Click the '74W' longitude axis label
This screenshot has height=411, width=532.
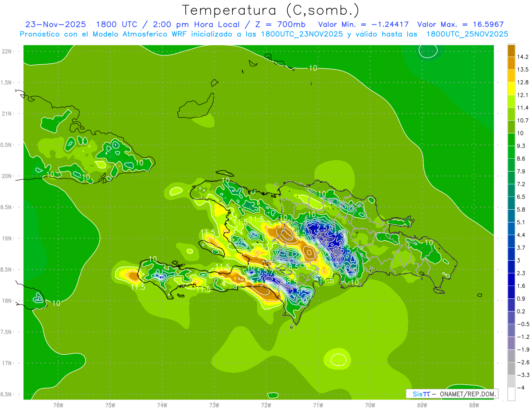[162, 405]
